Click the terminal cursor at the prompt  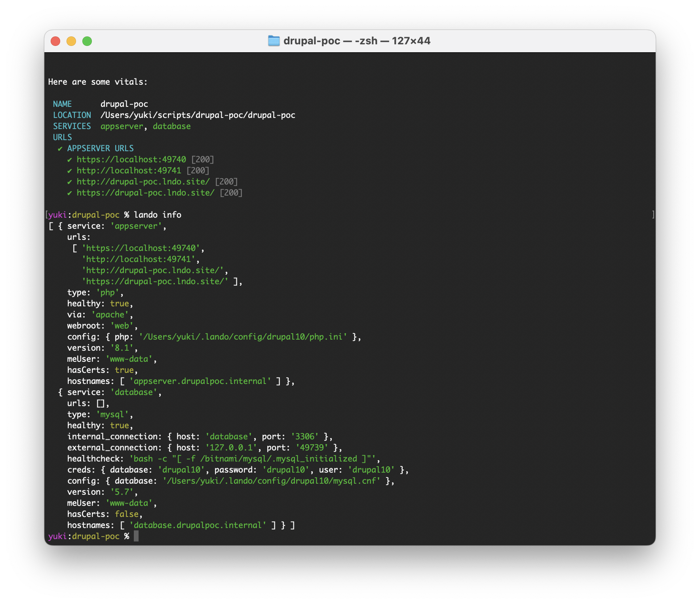[x=136, y=536]
